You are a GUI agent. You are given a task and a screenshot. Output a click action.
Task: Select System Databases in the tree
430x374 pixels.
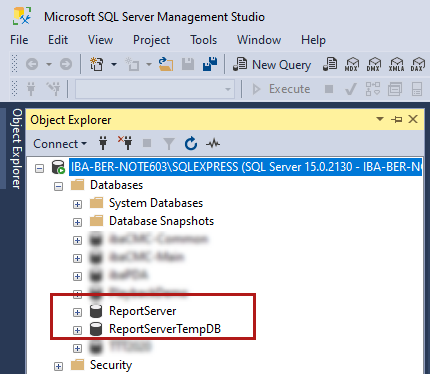click(x=156, y=203)
